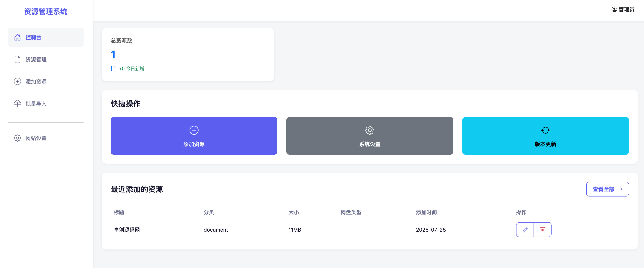Click the +0 今日新增 text
644x268 pixels.
click(x=131, y=69)
